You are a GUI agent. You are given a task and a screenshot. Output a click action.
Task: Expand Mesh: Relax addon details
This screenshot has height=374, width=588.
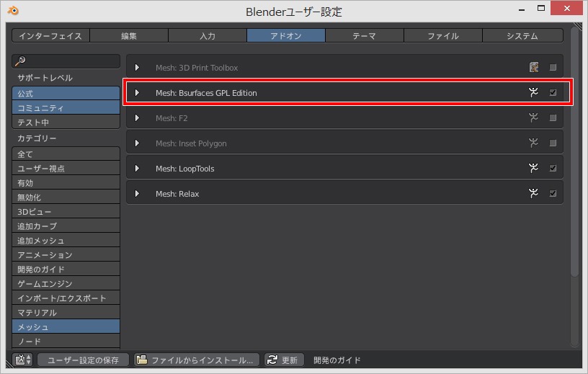point(137,194)
